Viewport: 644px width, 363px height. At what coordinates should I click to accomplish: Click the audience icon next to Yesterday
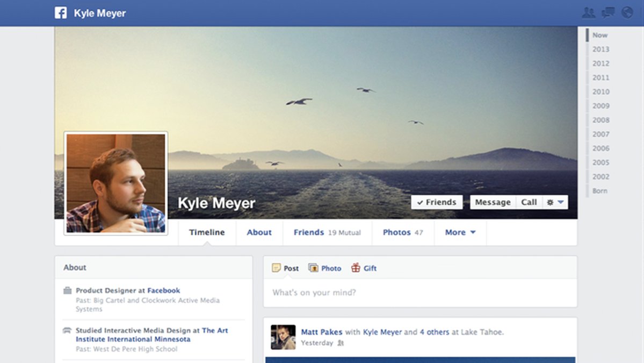tap(341, 343)
